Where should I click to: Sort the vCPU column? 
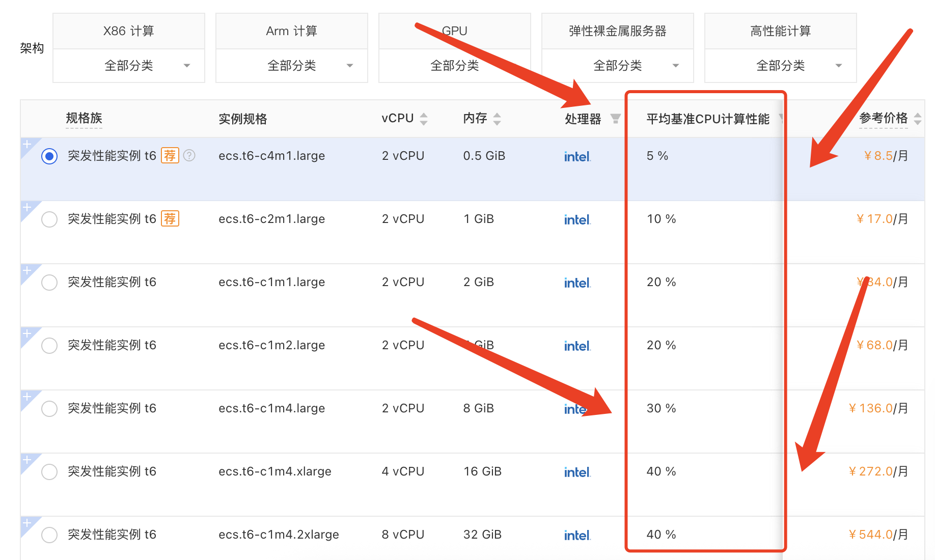coord(424,118)
